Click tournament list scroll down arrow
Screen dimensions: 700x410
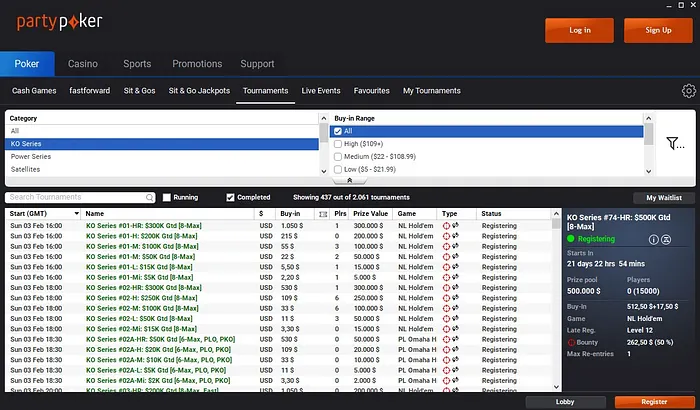point(556,387)
